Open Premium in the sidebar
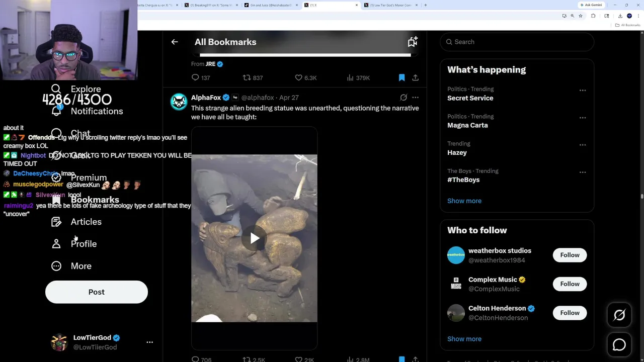This screenshot has height=362, width=644. 79,177
